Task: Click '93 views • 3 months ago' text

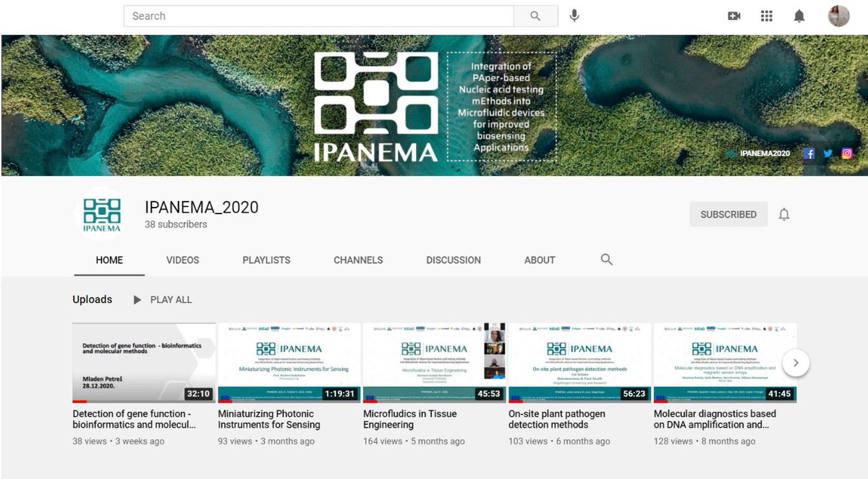Action: point(266,441)
